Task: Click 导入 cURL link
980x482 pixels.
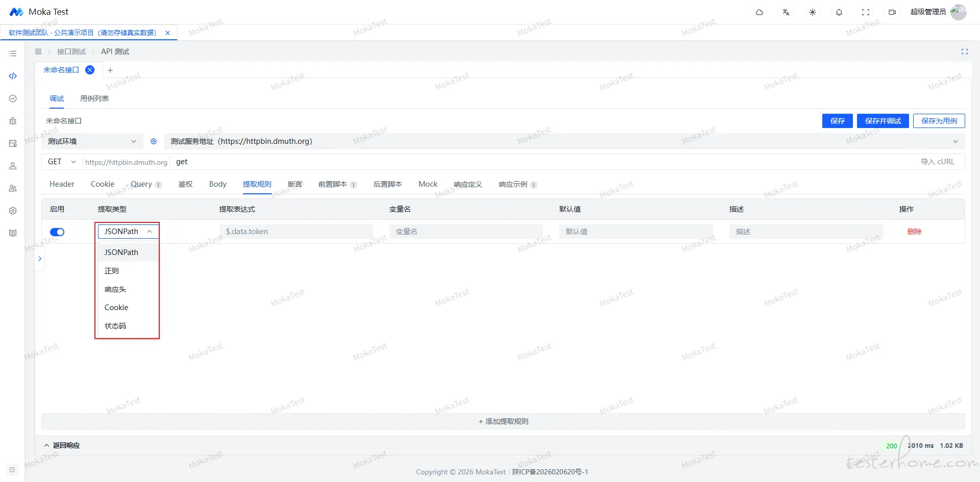Action: [938, 162]
